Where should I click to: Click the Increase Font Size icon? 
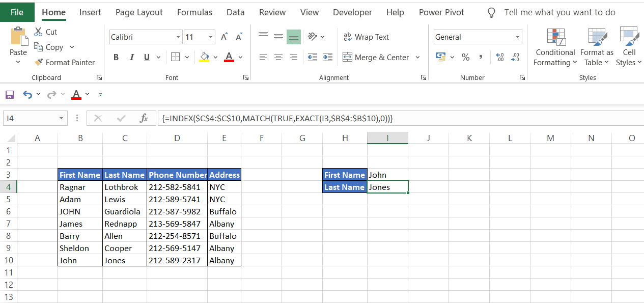coord(224,37)
